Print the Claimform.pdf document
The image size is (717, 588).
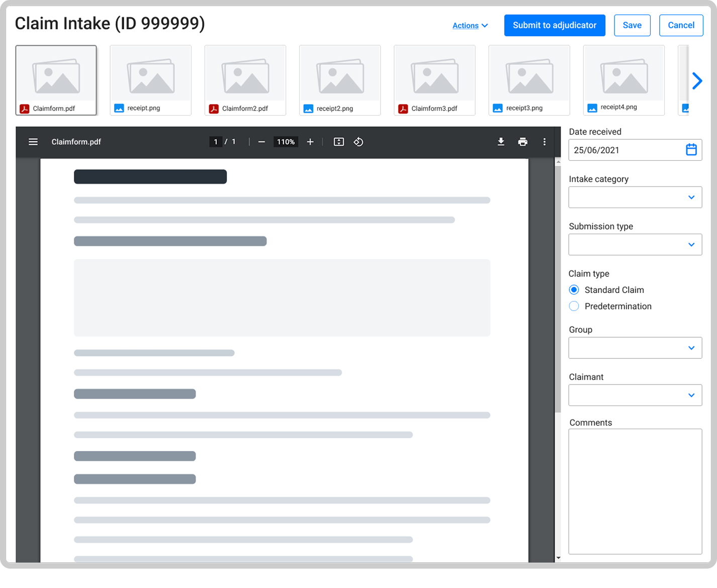pos(523,142)
